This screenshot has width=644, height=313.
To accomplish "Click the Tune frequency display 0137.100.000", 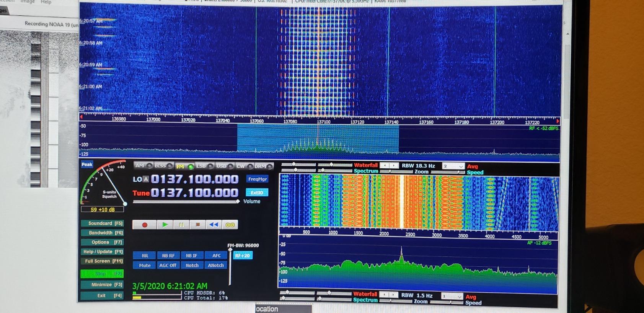I will click(x=194, y=192).
